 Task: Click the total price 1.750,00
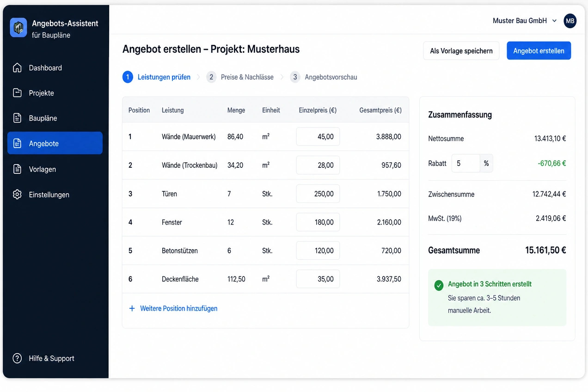click(x=389, y=194)
